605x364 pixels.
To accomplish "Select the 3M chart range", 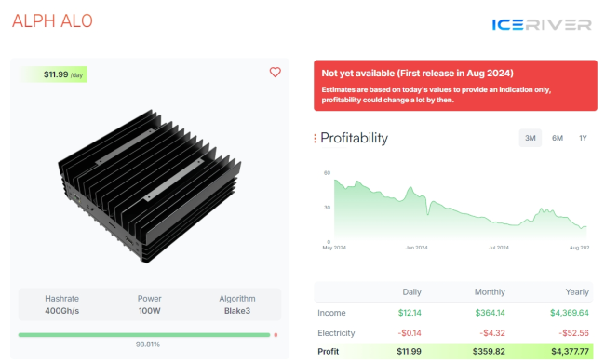I will click(x=531, y=138).
